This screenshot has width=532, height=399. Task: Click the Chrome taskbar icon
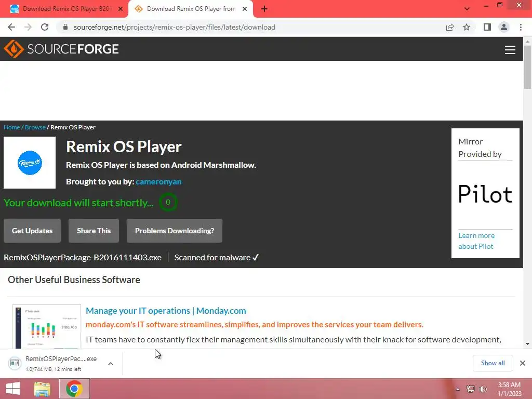coord(74,389)
